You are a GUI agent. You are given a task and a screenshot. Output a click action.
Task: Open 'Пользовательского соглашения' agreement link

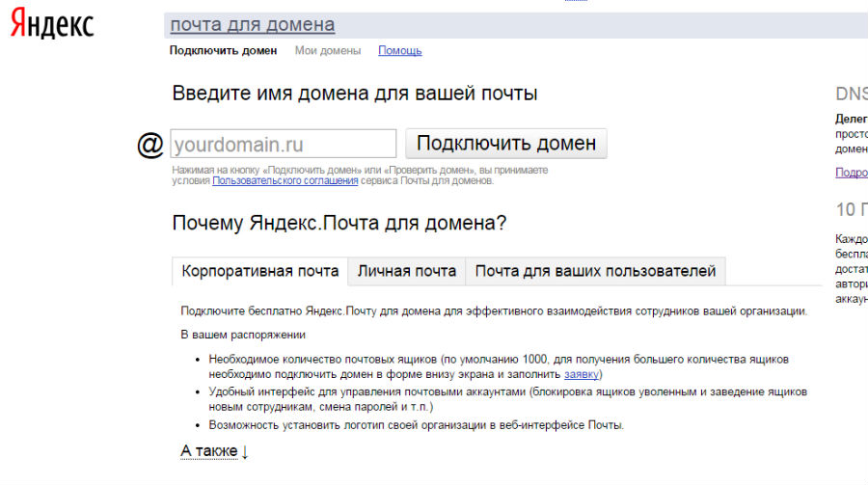(x=285, y=180)
